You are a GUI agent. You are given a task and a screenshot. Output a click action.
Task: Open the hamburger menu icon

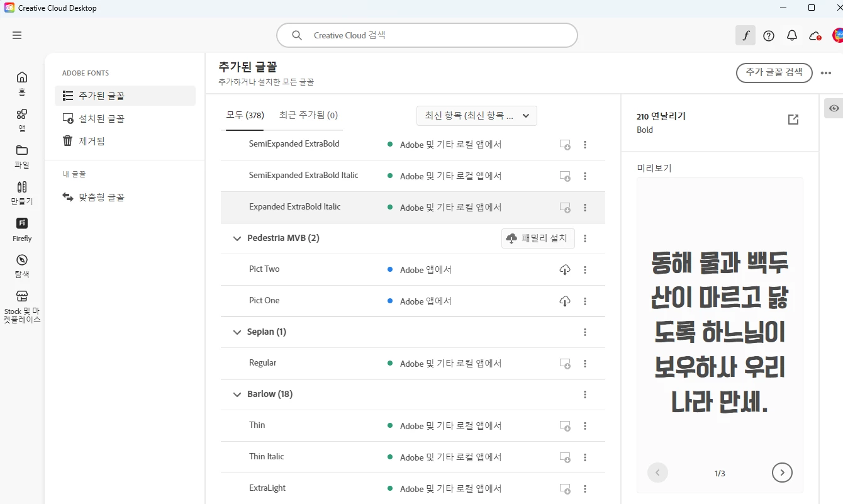pyautogui.click(x=17, y=35)
